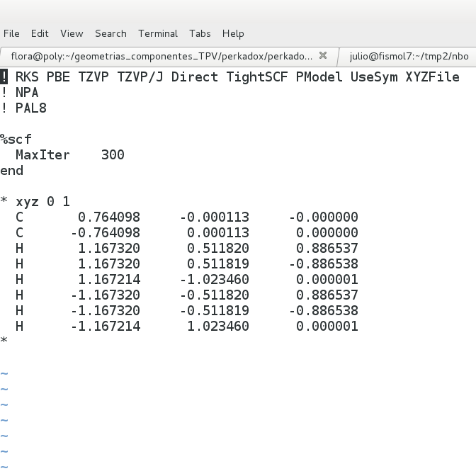Click the %scf block header
Screen dimensions: 476x476
coord(16,140)
